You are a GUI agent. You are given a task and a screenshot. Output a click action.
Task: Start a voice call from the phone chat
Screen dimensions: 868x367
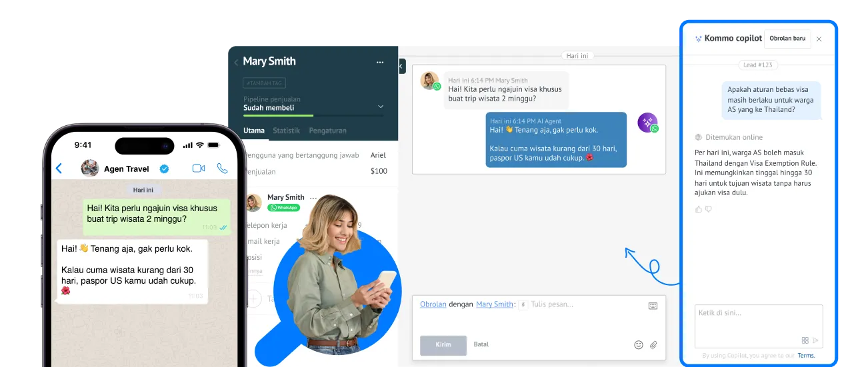pyautogui.click(x=222, y=169)
